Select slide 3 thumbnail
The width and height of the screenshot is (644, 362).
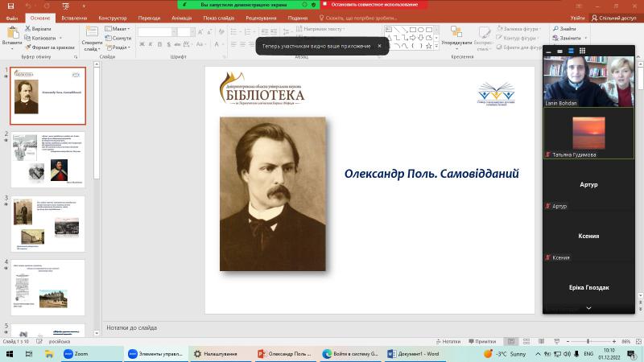pos(47,224)
